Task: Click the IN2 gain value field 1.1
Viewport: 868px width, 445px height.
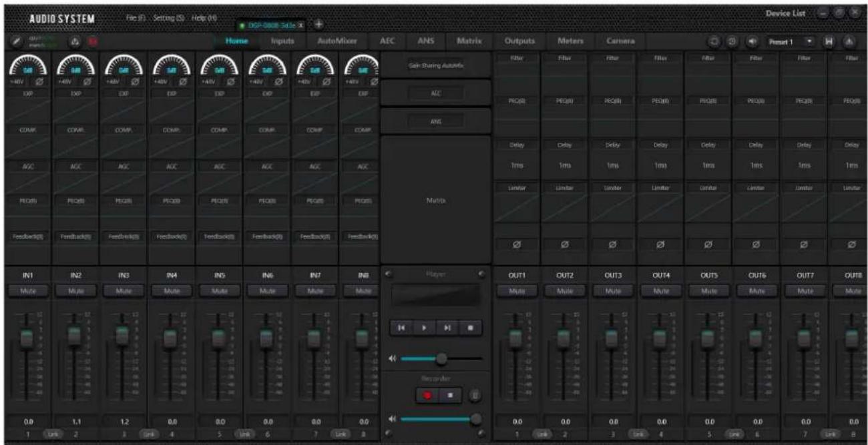Action: click(76, 422)
